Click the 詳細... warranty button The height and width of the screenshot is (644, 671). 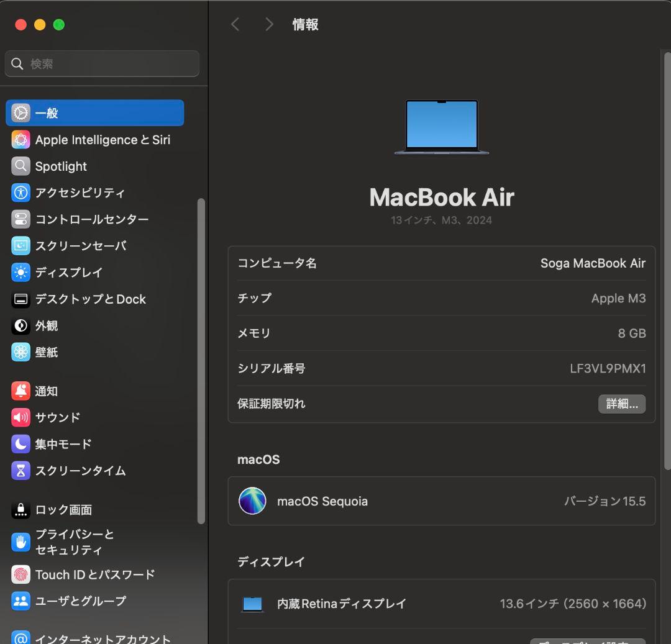(622, 404)
